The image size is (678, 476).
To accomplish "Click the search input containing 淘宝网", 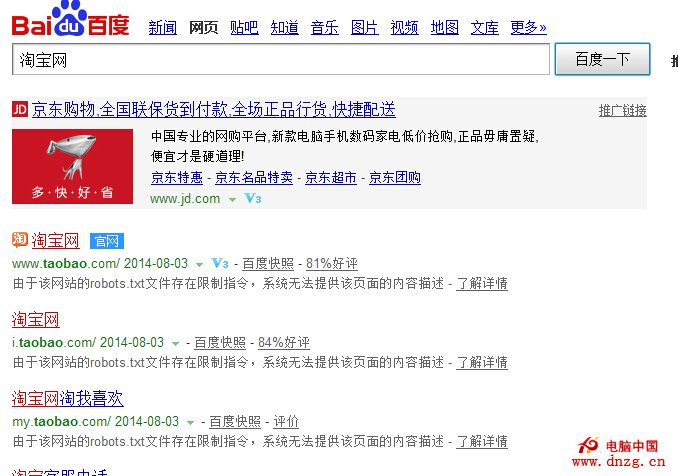I will pyautogui.click(x=281, y=59).
